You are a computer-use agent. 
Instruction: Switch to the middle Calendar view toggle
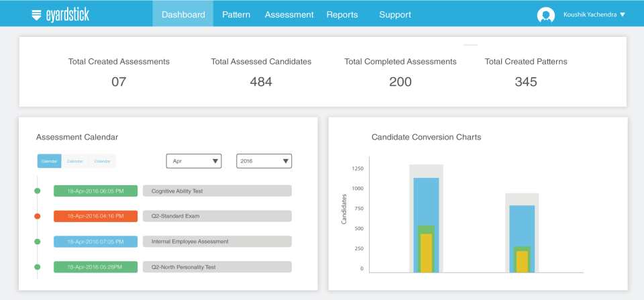point(75,161)
